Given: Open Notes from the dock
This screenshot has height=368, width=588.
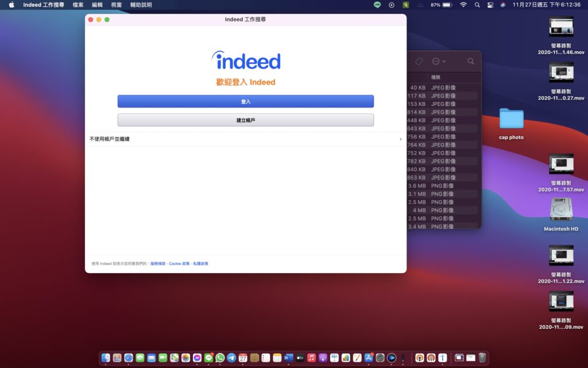Looking at the screenshot, I should (277, 358).
